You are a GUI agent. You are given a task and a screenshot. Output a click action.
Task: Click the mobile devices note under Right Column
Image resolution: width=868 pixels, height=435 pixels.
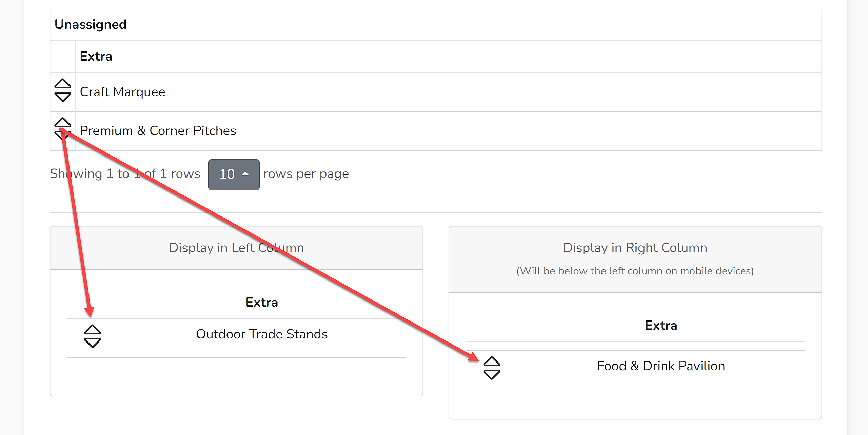tap(635, 271)
